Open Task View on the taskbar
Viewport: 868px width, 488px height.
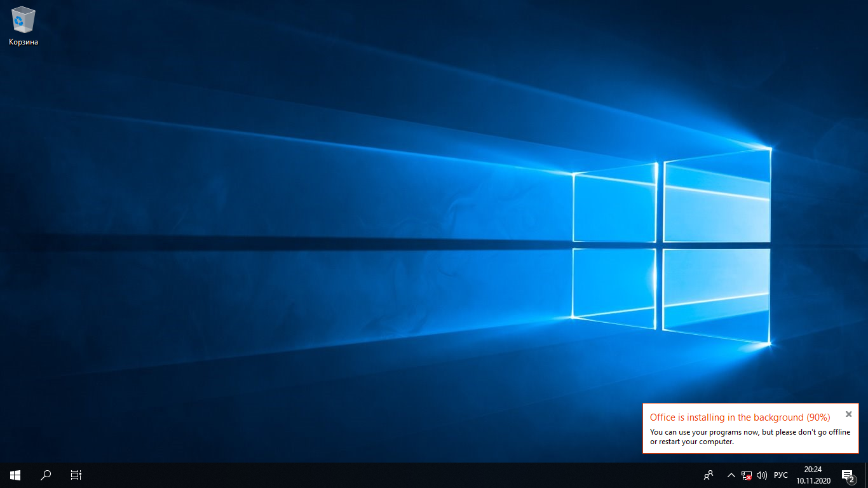coord(76,475)
